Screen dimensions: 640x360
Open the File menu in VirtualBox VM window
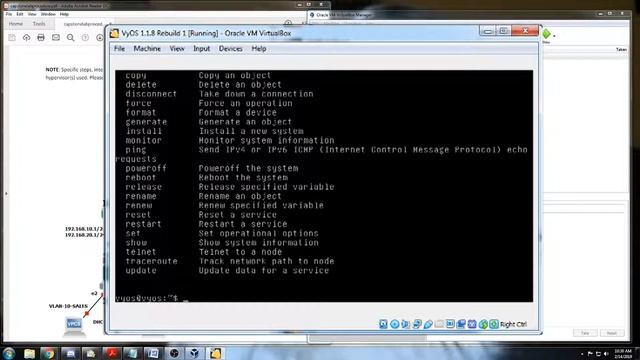coord(119,49)
